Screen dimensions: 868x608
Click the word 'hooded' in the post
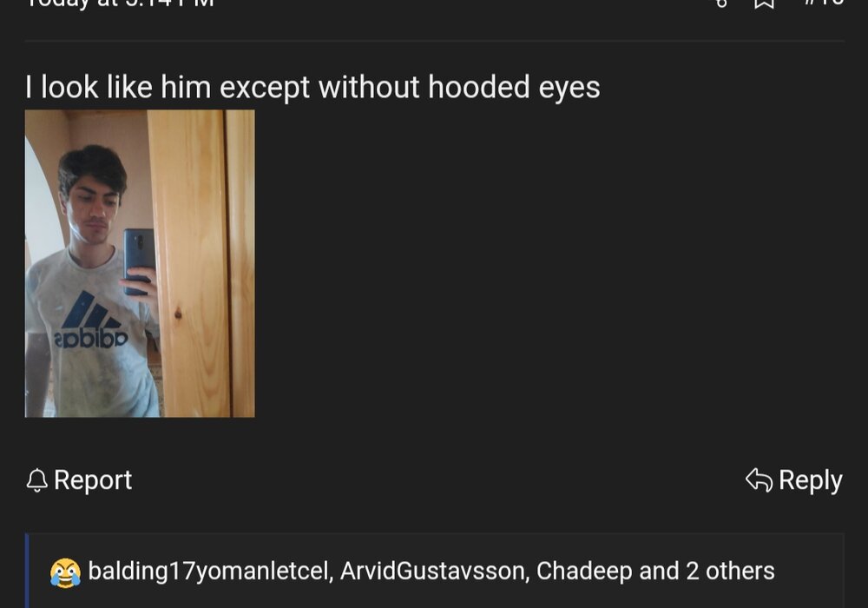479,87
